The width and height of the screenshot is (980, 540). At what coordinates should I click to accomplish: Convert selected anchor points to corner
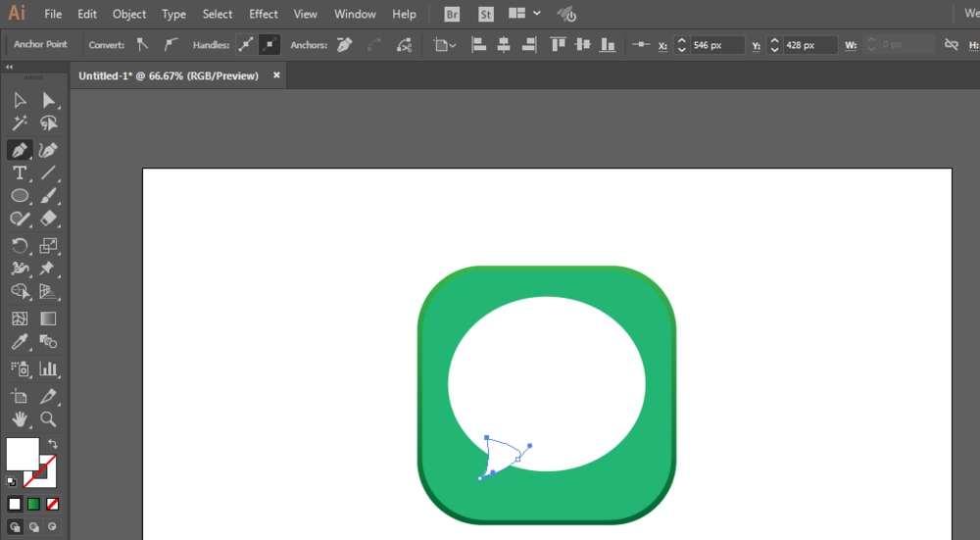pos(142,44)
